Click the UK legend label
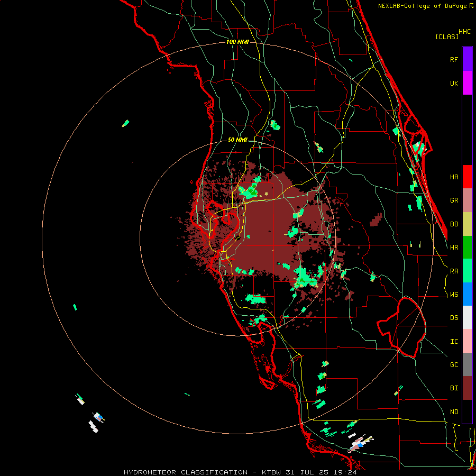476x476 pixels. click(454, 83)
